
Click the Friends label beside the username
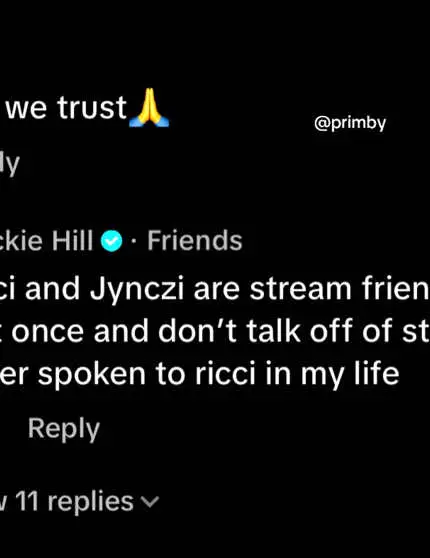tap(195, 241)
